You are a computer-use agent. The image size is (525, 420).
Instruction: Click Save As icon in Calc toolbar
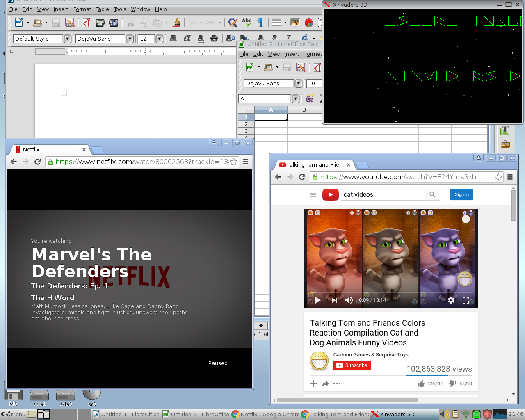pyautogui.click(x=301, y=67)
